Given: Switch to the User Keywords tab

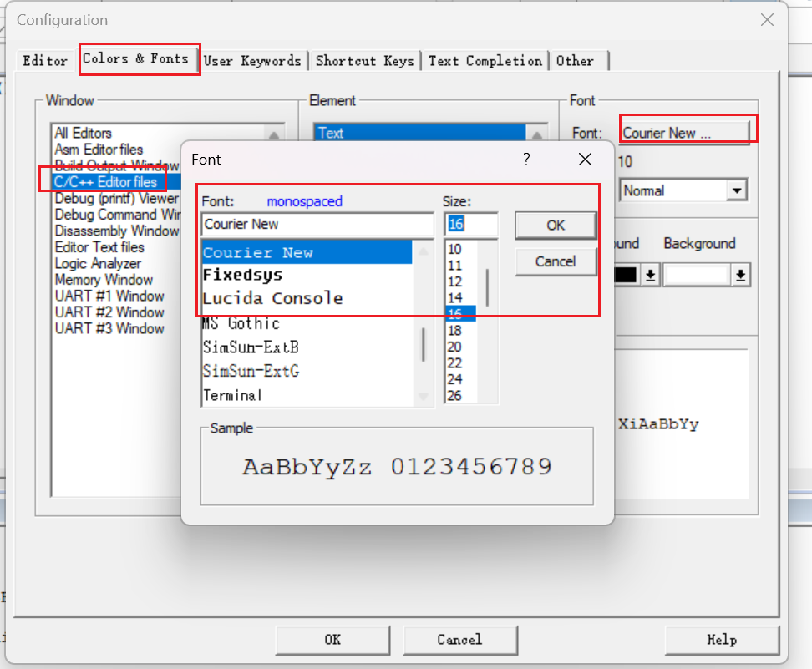Looking at the screenshot, I should click(252, 61).
